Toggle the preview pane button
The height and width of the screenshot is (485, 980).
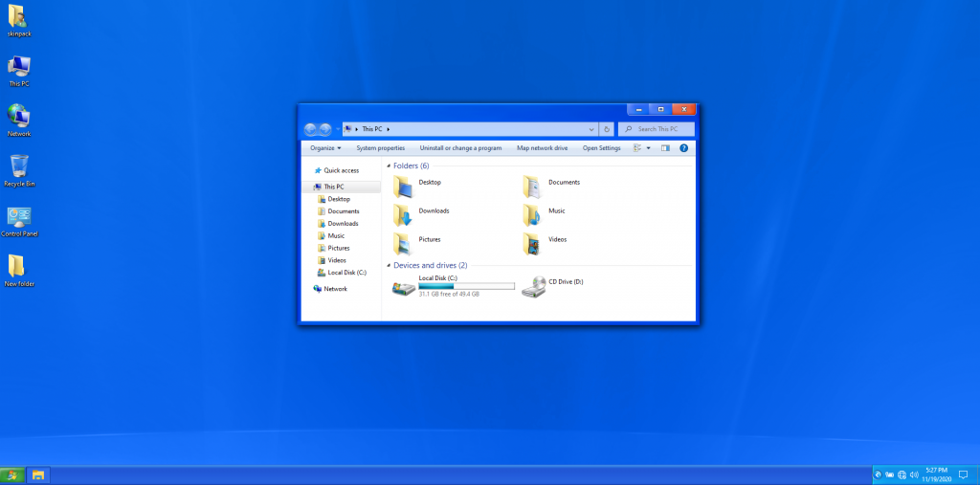[666, 148]
